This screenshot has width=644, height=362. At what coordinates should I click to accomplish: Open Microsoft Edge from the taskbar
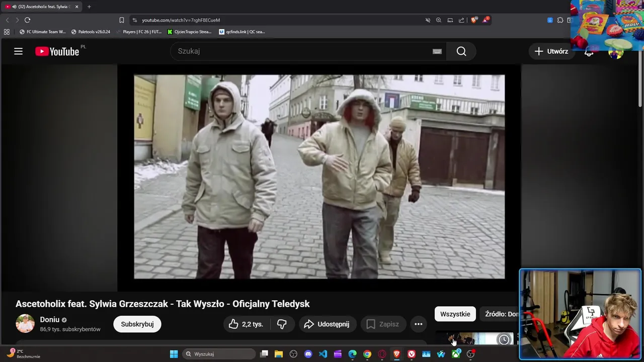(353, 354)
